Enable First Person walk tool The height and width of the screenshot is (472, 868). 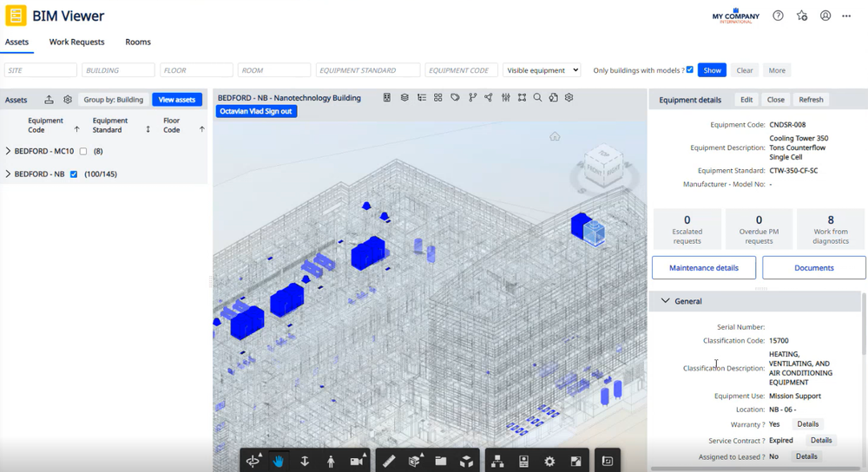[331, 462]
